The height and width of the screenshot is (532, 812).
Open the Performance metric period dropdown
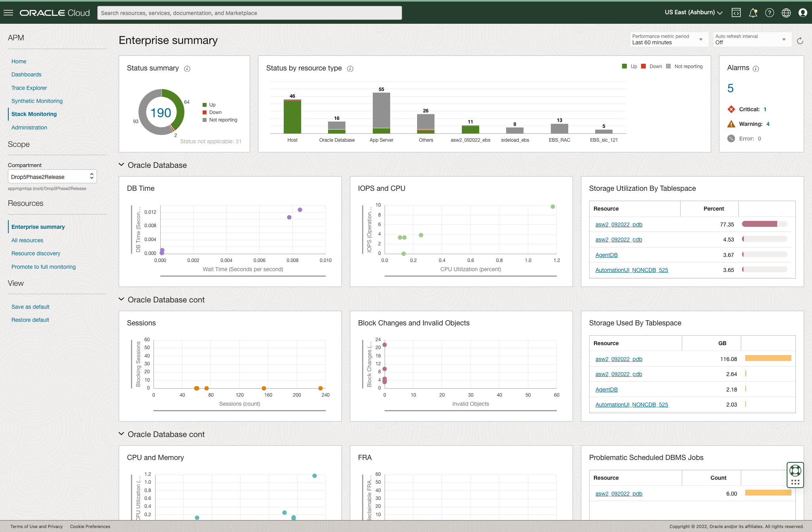pyautogui.click(x=669, y=39)
